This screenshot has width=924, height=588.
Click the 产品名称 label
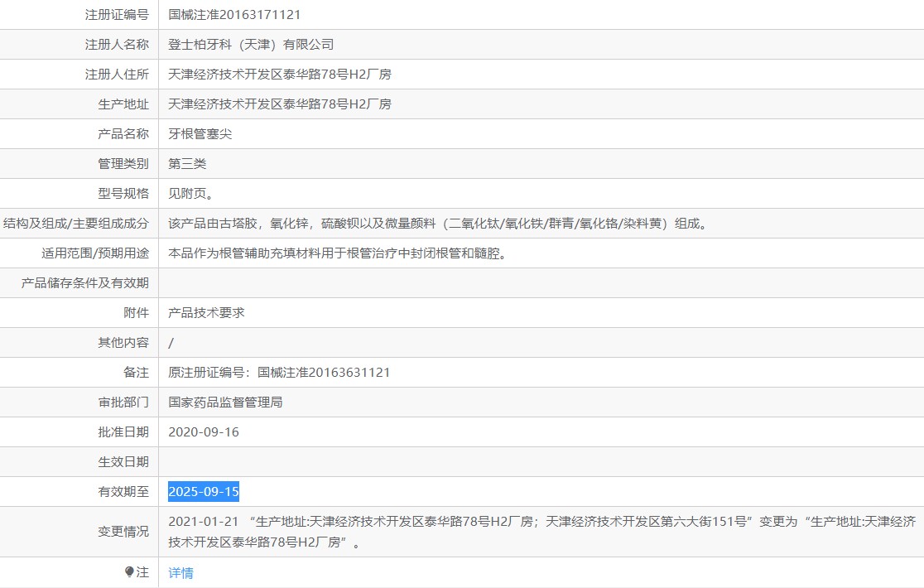(x=123, y=134)
